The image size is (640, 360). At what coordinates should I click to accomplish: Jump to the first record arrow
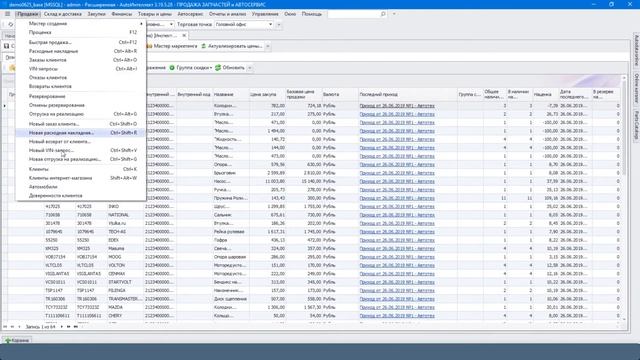5,327
